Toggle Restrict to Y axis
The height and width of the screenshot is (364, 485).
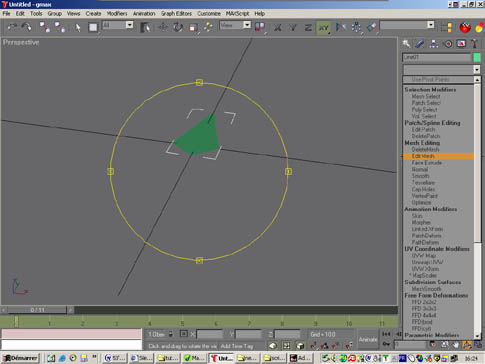(x=293, y=27)
